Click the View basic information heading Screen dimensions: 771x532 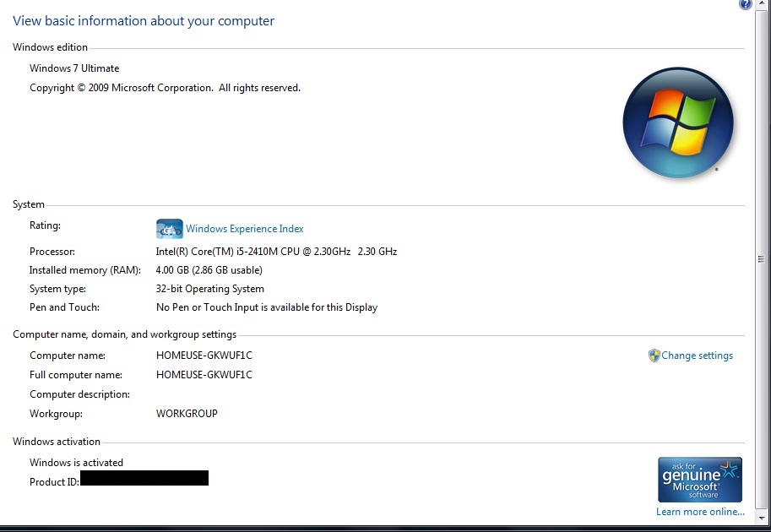pyautogui.click(x=144, y=21)
